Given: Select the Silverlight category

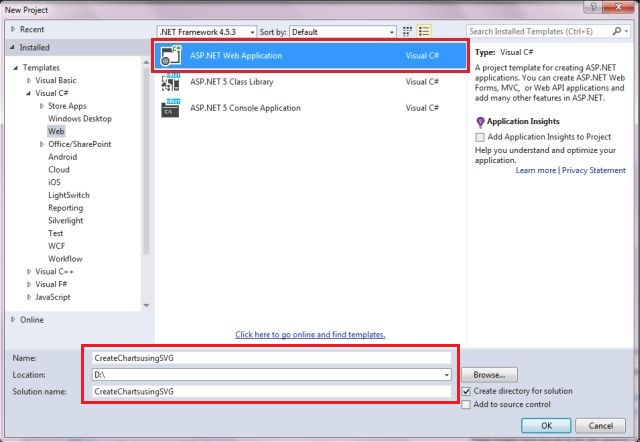Looking at the screenshot, I should 65,220.
